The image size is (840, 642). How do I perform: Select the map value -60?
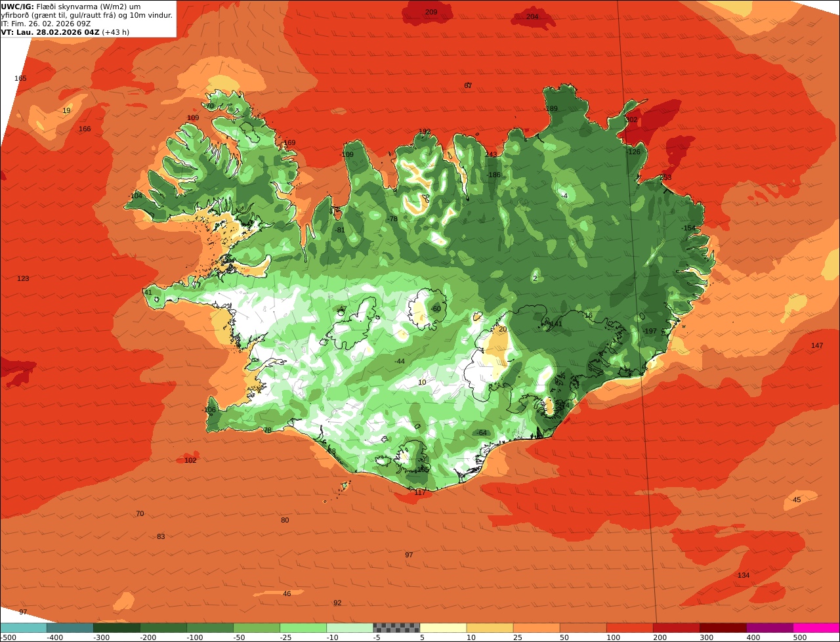(436, 309)
